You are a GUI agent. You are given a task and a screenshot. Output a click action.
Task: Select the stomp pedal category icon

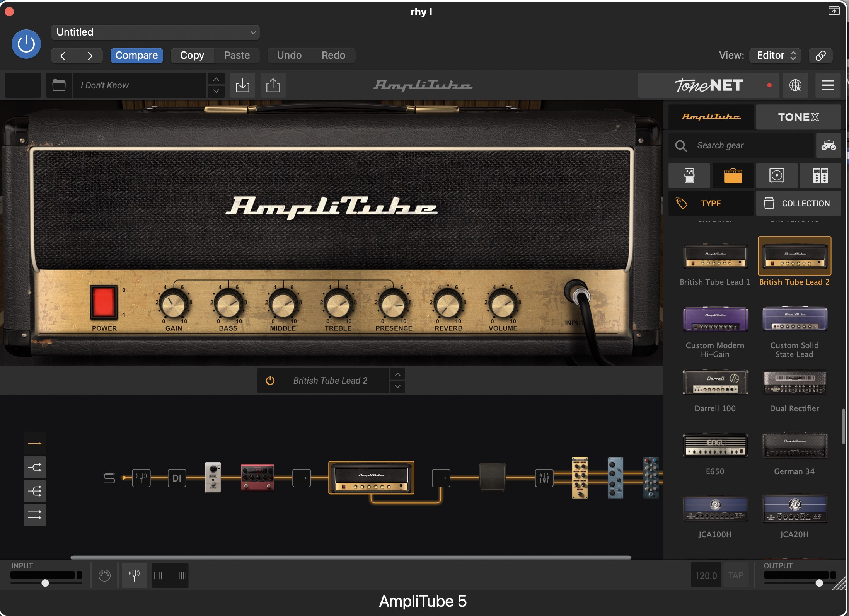689,175
